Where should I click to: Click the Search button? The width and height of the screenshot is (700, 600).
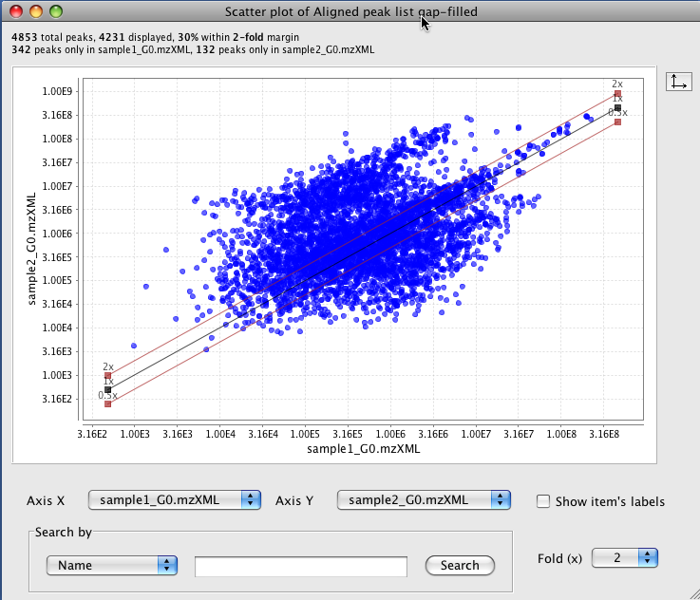tap(460, 565)
